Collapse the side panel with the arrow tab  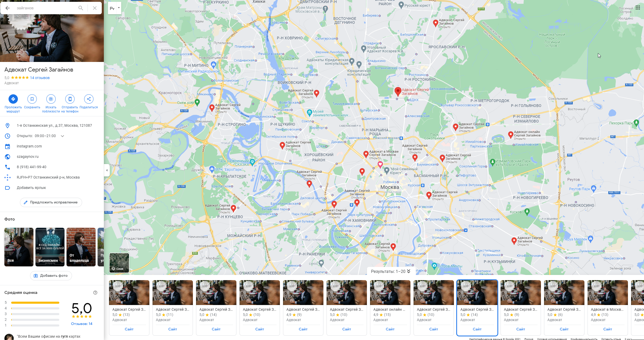[107, 170]
